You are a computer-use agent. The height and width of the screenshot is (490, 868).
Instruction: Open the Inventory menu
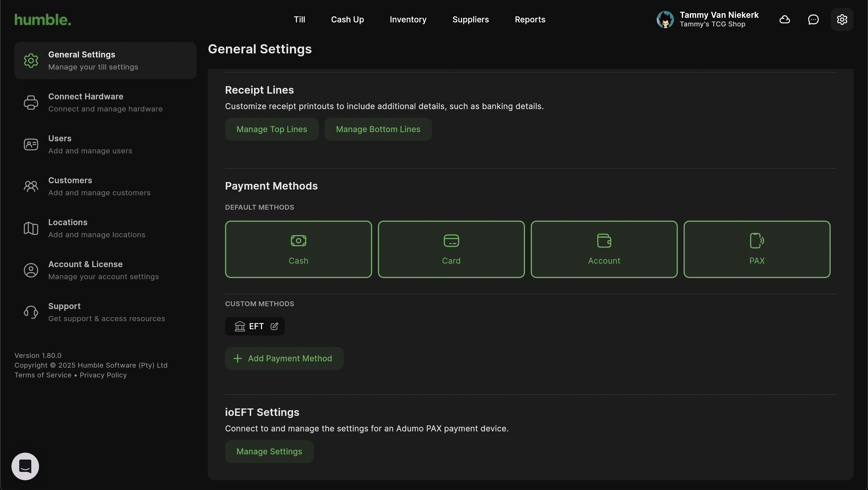click(408, 20)
